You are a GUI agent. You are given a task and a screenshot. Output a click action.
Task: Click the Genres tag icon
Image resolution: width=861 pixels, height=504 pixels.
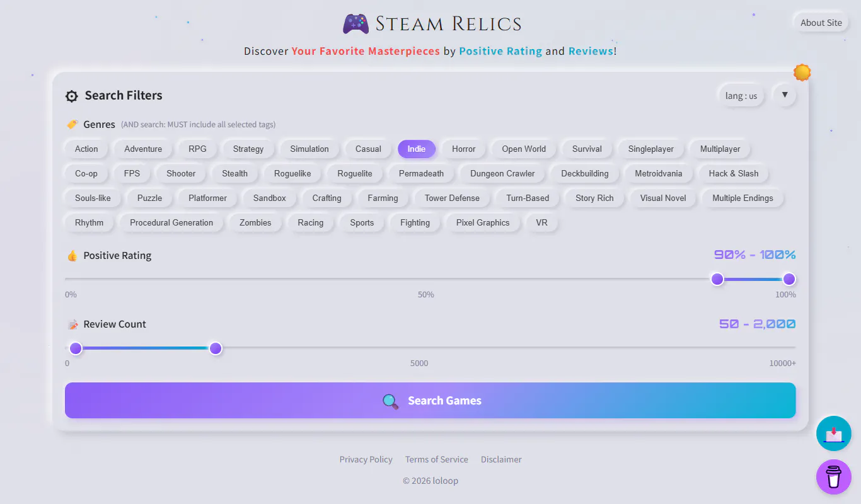tap(72, 124)
